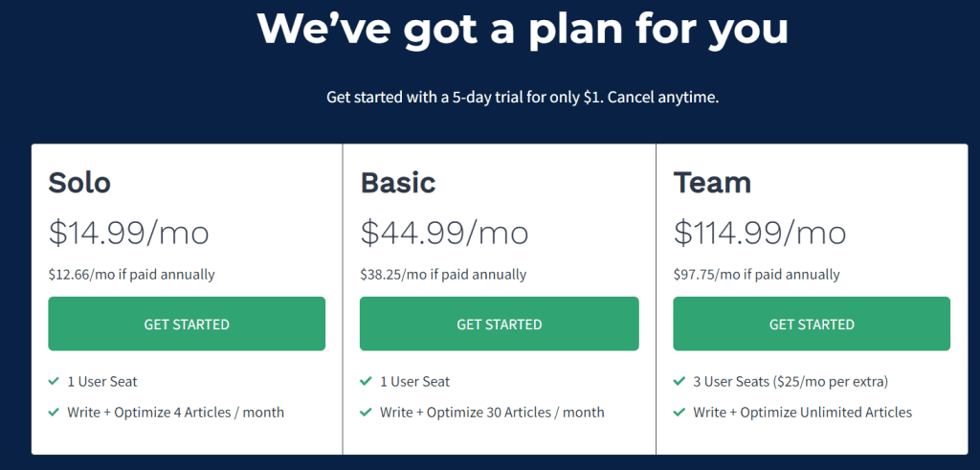Click the 5-day trial subtitle text
This screenshot has width=980, height=470.
523,99
